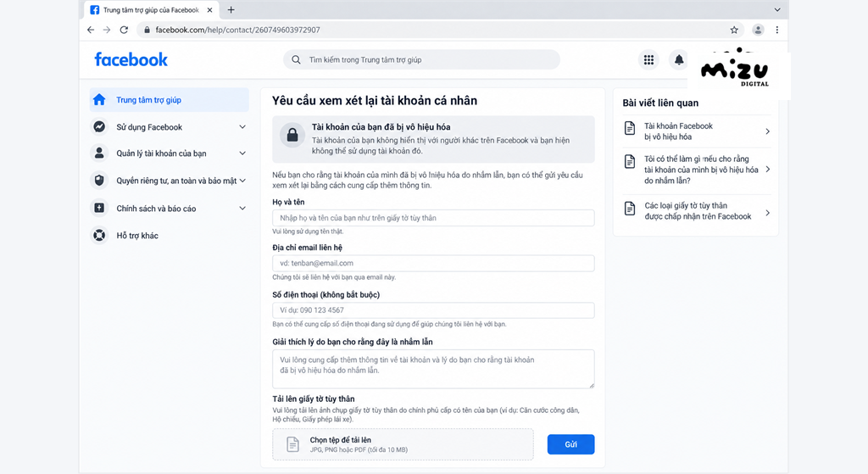Open the apps grid menu icon

click(x=648, y=60)
